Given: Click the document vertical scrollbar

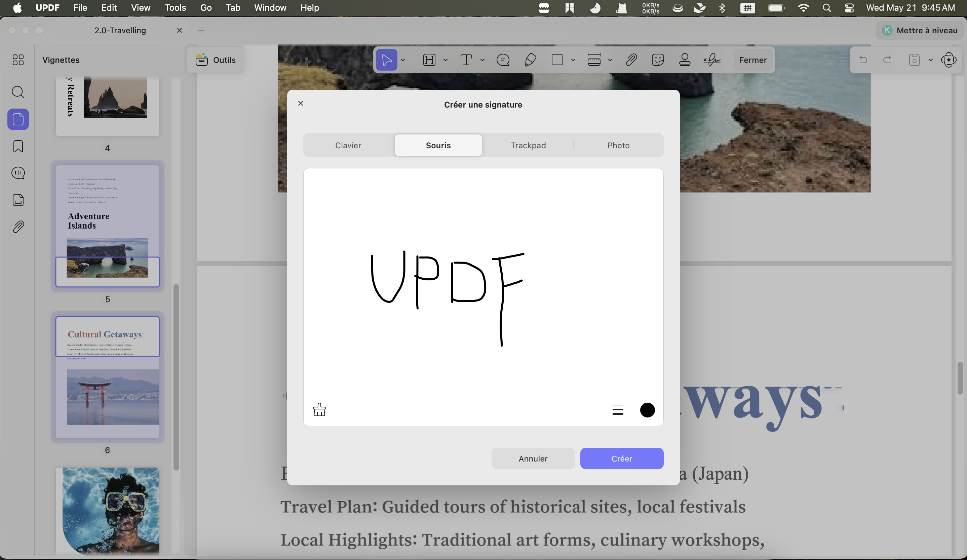Looking at the screenshot, I should click(960, 378).
